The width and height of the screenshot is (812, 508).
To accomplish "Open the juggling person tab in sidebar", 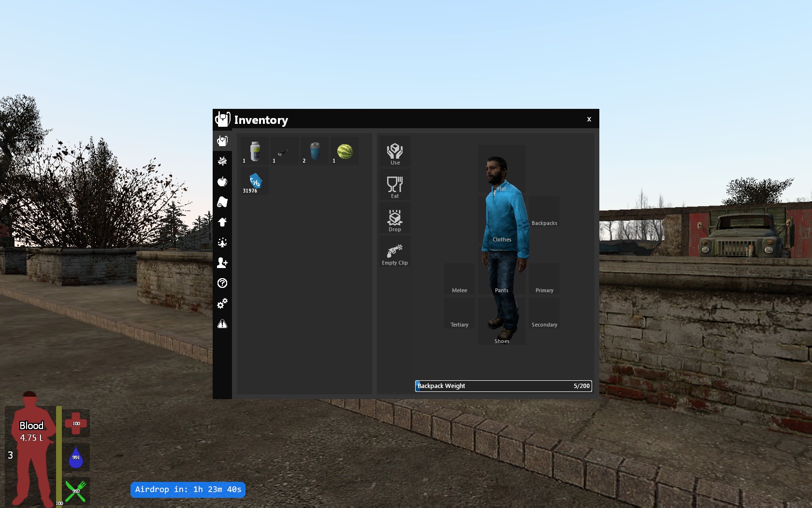I will 222,242.
